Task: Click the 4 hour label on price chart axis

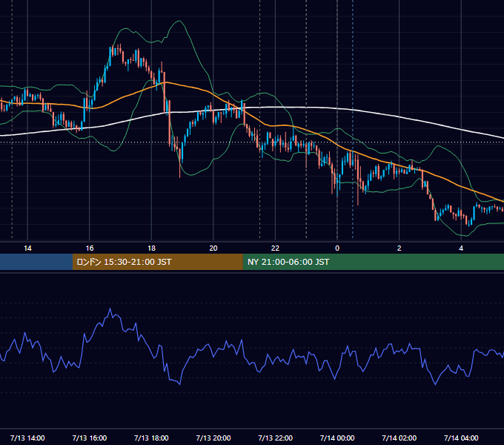Action: click(461, 248)
